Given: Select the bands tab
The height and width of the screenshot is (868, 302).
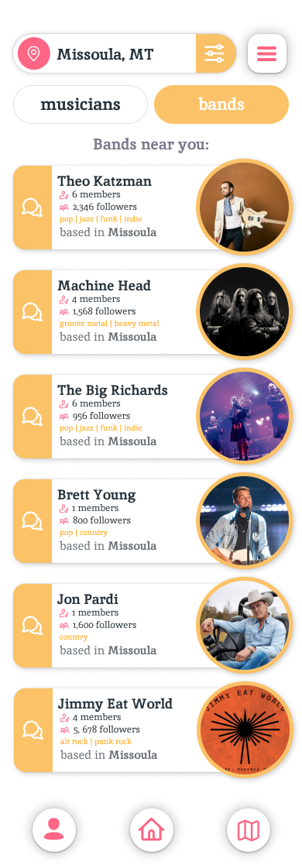Looking at the screenshot, I should click(221, 104).
